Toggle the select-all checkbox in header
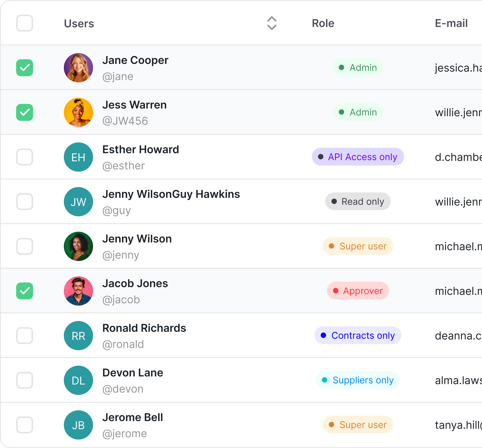Screen dimensions: 482x448 click(x=24, y=23)
